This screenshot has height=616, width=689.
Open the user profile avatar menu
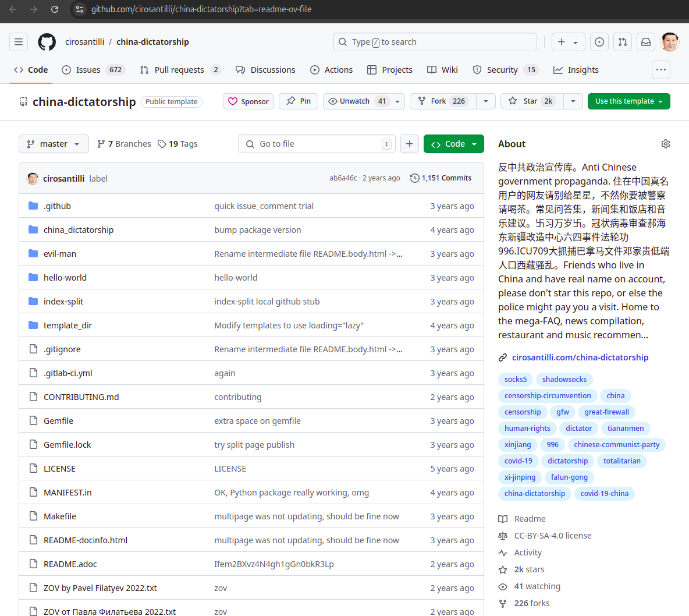tap(669, 42)
